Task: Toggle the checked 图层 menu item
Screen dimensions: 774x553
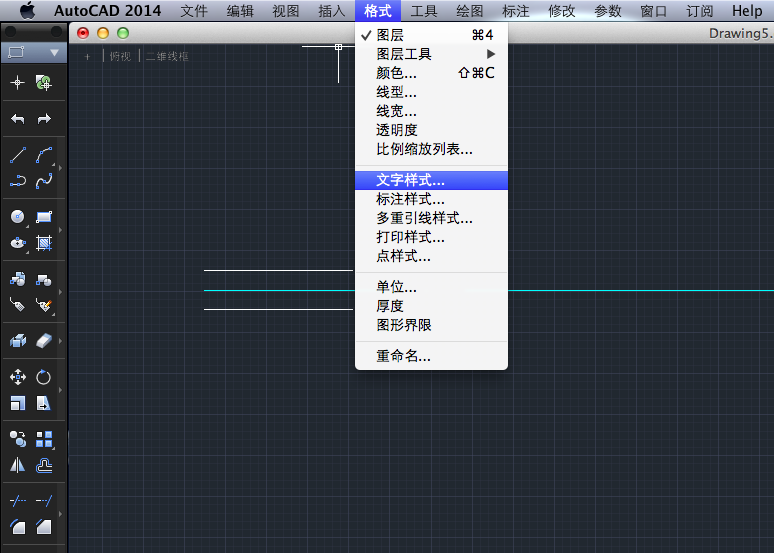Action: tap(431, 35)
